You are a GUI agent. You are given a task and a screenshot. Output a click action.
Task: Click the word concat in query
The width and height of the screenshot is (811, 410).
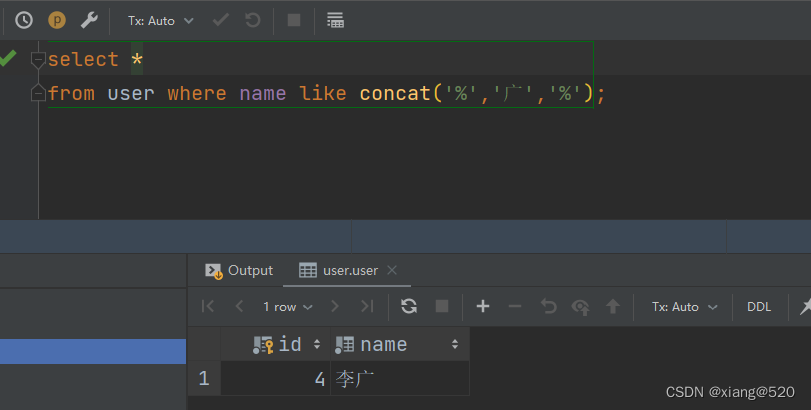(395, 94)
